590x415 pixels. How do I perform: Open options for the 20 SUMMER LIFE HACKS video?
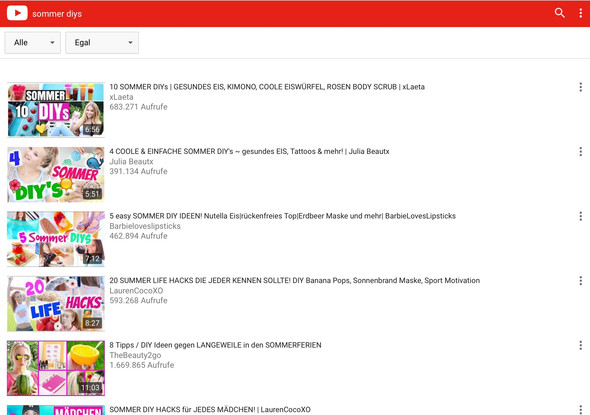click(581, 281)
